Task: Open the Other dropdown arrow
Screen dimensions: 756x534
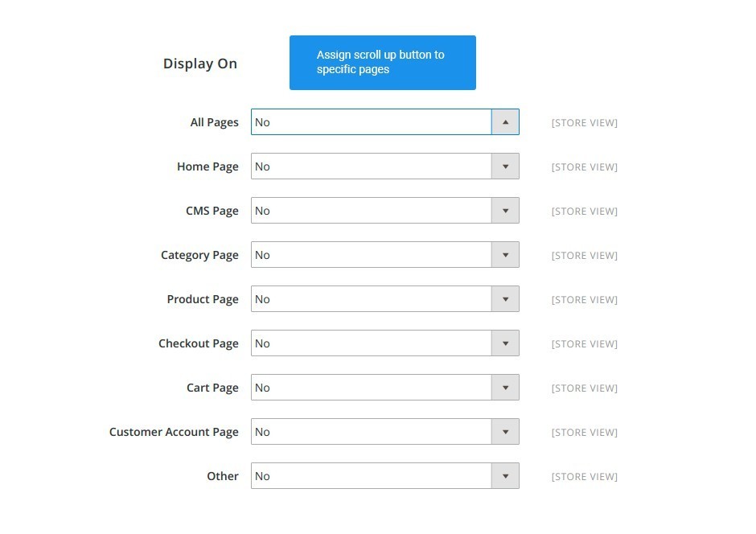Action: coord(505,476)
